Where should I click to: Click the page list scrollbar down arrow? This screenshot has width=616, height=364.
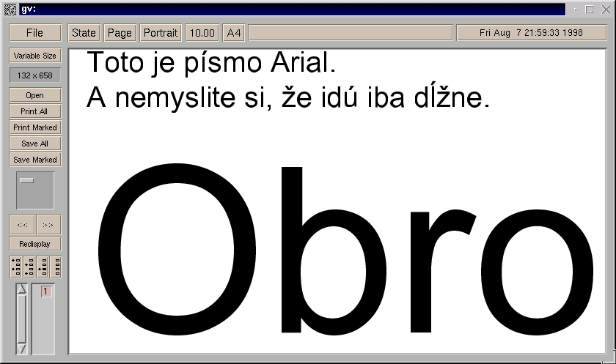pyautogui.click(x=21, y=349)
